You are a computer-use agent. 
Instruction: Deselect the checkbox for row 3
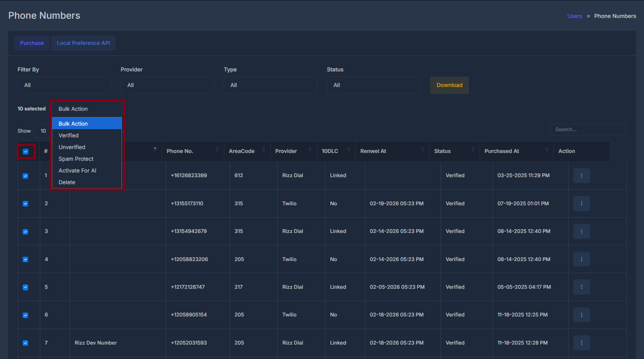[25, 231]
